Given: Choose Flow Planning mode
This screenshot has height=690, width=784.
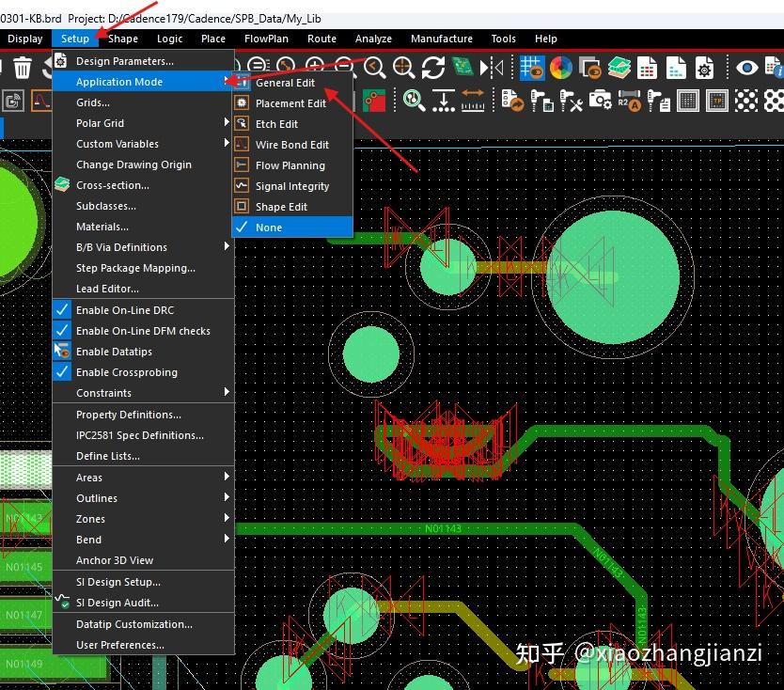Looking at the screenshot, I should (292, 165).
